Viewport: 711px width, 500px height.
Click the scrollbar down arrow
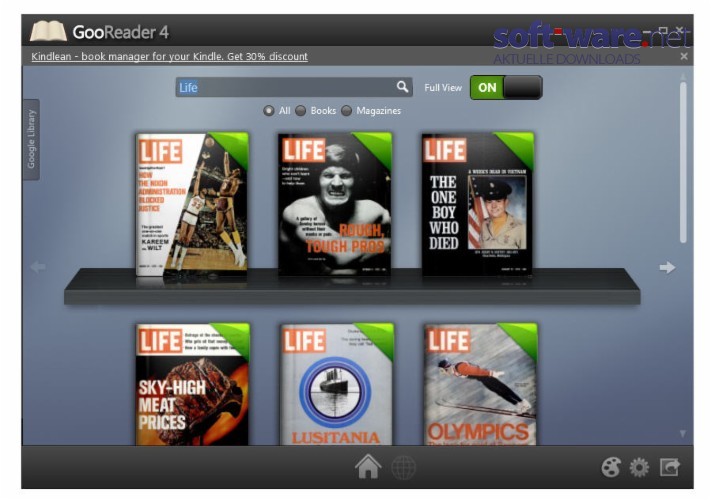[683, 434]
